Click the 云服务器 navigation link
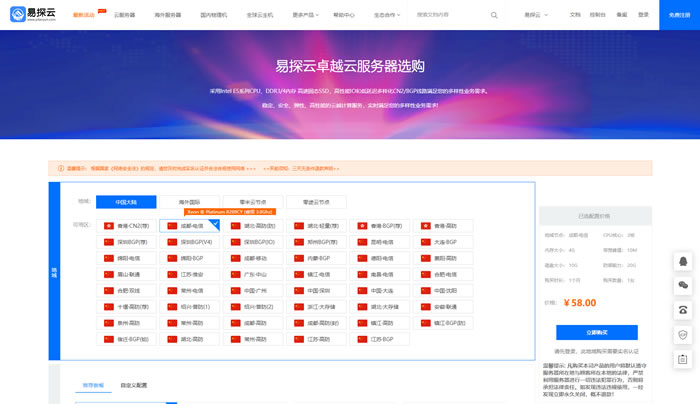This screenshot has height=404, width=700. click(x=125, y=15)
